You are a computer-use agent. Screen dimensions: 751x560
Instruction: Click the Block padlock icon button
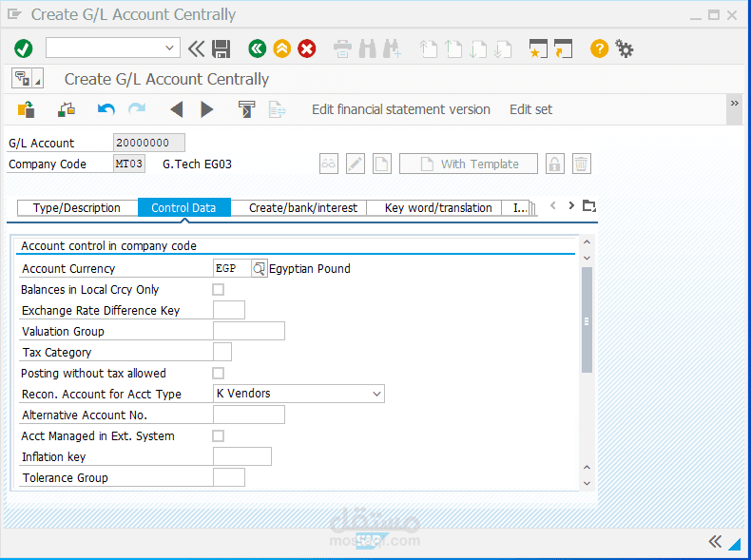pos(554,164)
